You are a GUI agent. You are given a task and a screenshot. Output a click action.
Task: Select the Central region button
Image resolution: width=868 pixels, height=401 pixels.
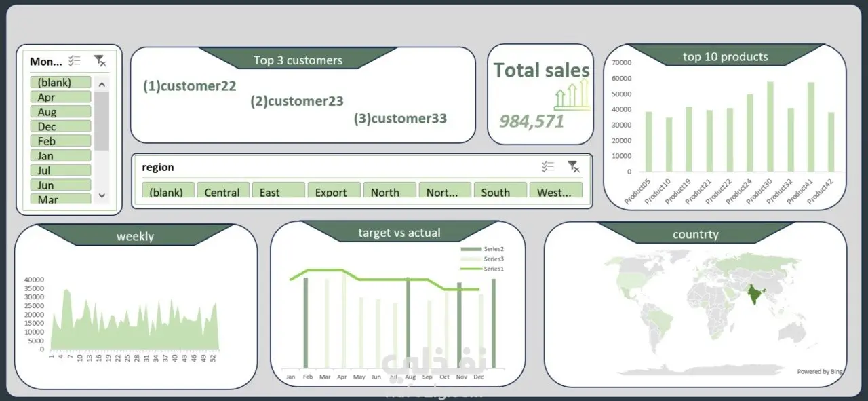pyautogui.click(x=223, y=190)
